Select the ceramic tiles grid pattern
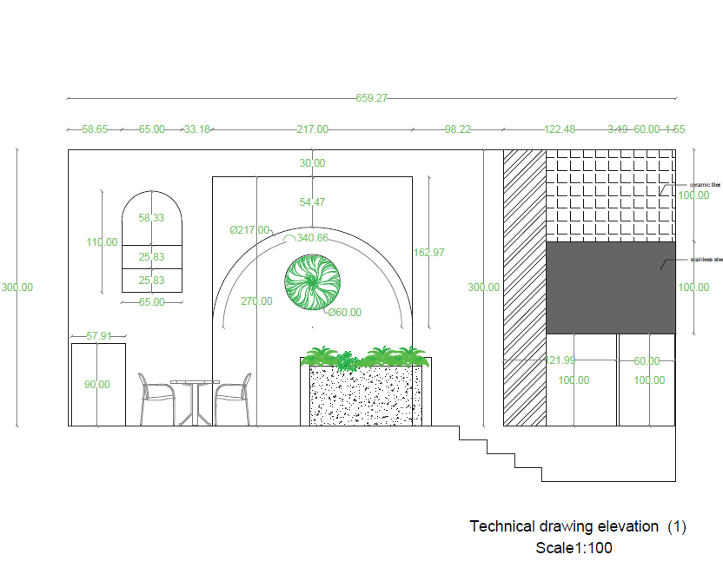The image size is (723, 588). coord(610,195)
